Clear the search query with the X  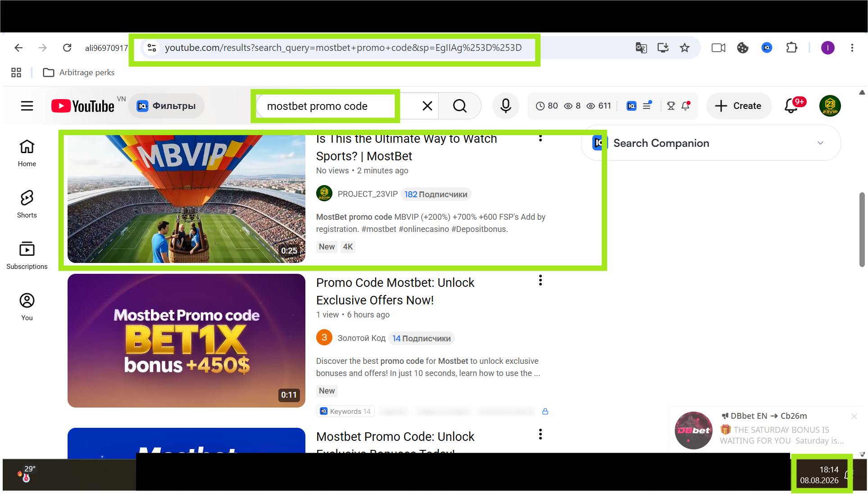[x=427, y=106]
